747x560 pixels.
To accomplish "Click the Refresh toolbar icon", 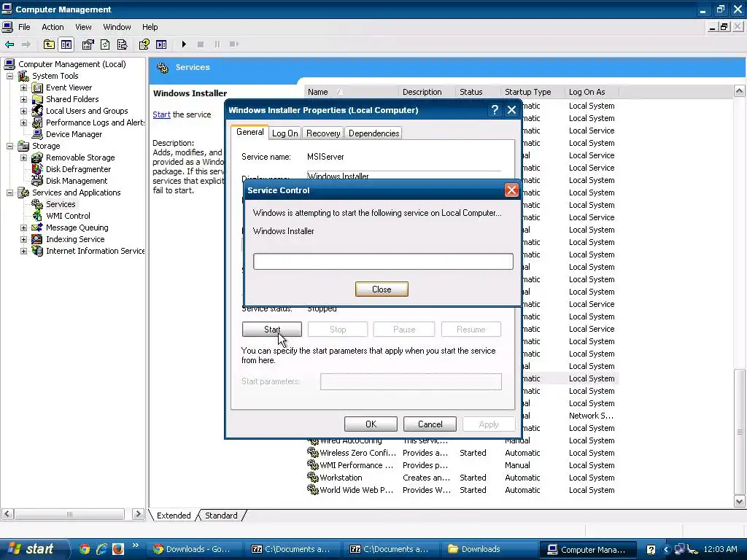I will (x=105, y=44).
